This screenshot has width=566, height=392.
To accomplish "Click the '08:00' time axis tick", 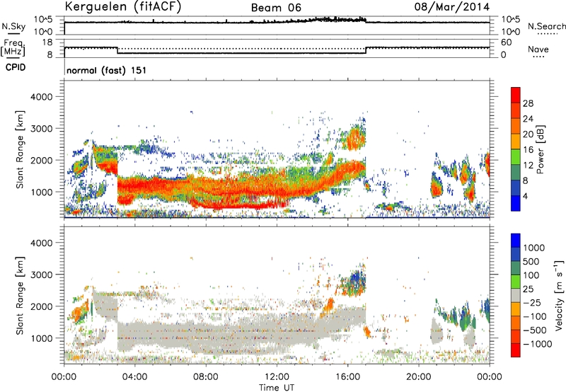I will click(x=206, y=377).
